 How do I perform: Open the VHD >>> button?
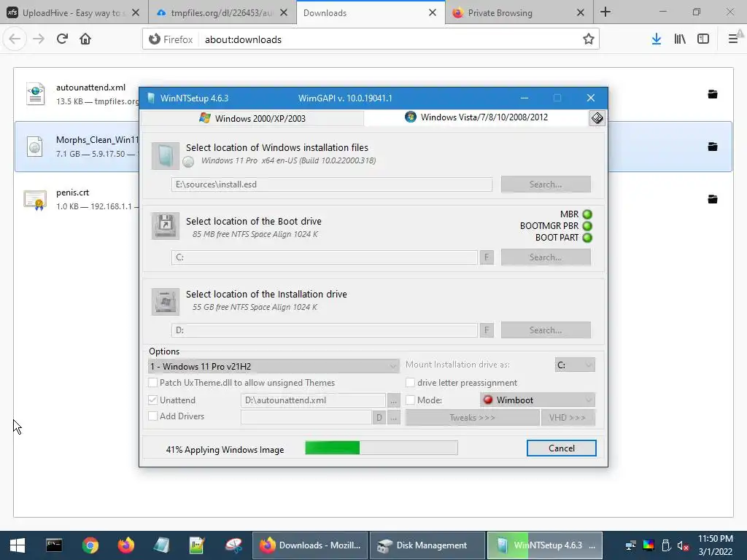click(568, 418)
